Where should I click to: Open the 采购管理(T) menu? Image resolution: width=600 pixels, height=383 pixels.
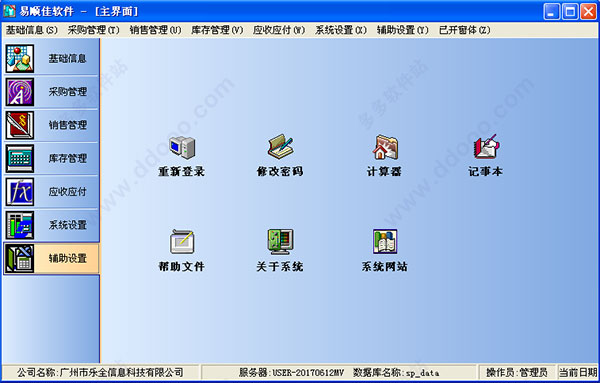click(x=94, y=30)
